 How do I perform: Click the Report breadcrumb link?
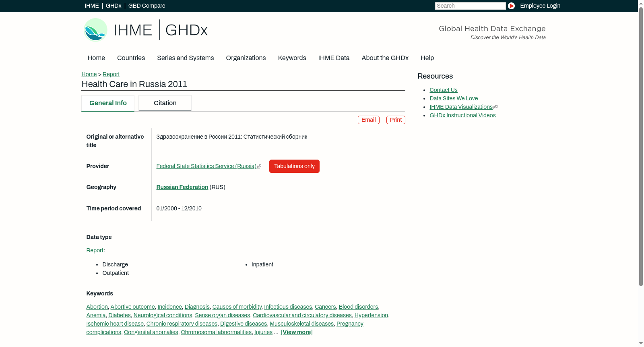click(111, 74)
